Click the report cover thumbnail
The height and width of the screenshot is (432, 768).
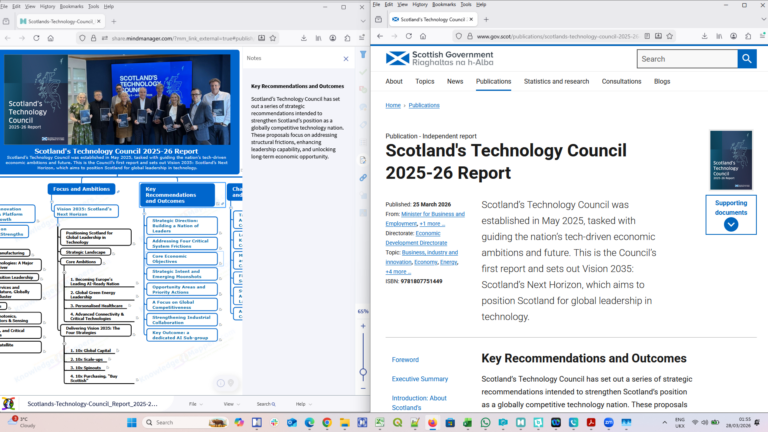(731, 160)
